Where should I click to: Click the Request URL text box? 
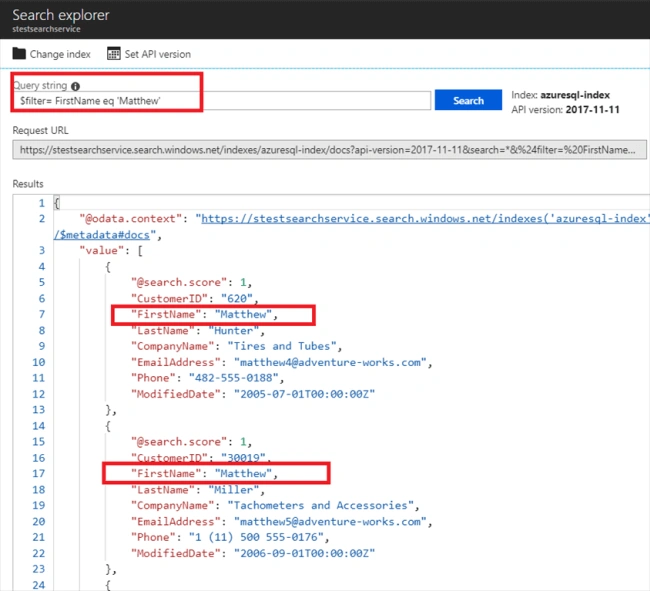pyautogui.click(x=329, y=150)
